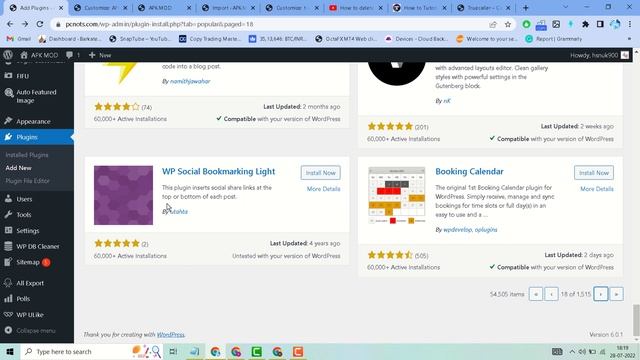Open author link wpdevelop, oplugins
The width and height of the screenshot is (640, 360).
[470, 230]
